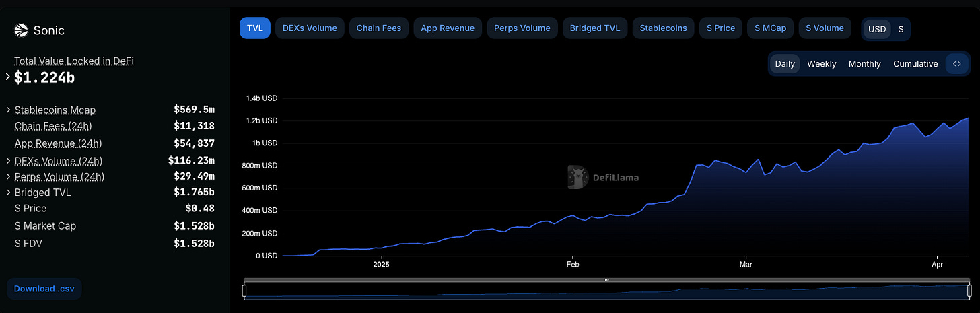Expand Bridged TVL details

point(8,193)
